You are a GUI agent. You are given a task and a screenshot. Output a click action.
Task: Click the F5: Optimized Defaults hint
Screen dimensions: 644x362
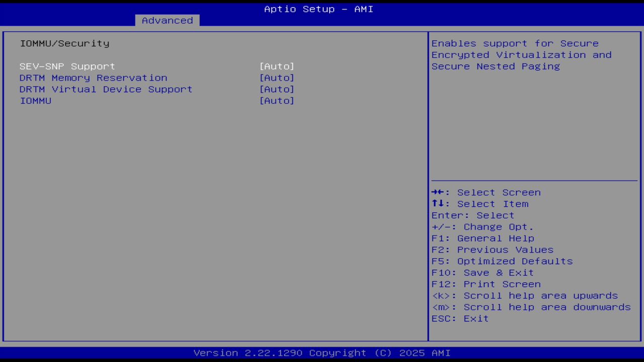[x=502, y=261]
